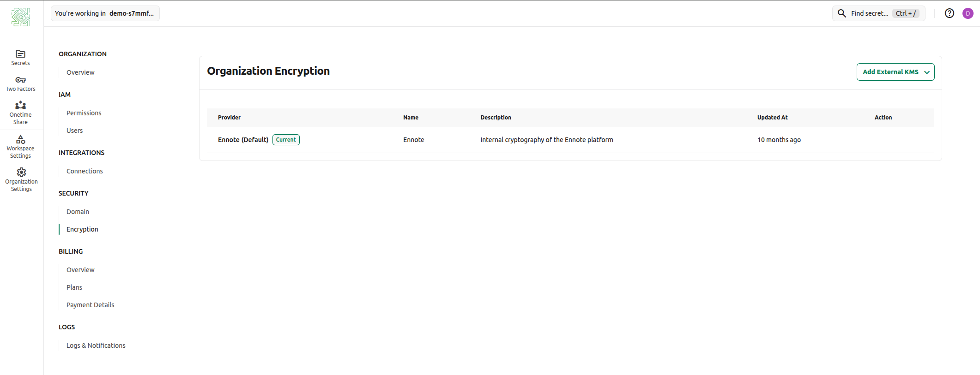Open the workspace selector demo-s7mmf
Viewport: 980px width, 375px height.
105,13
